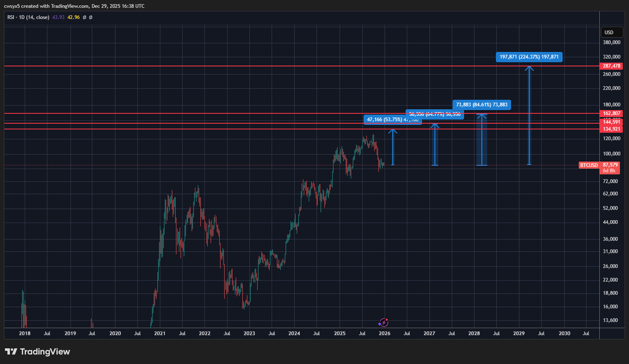Click the 180,000 price axis label

[611, 105]
